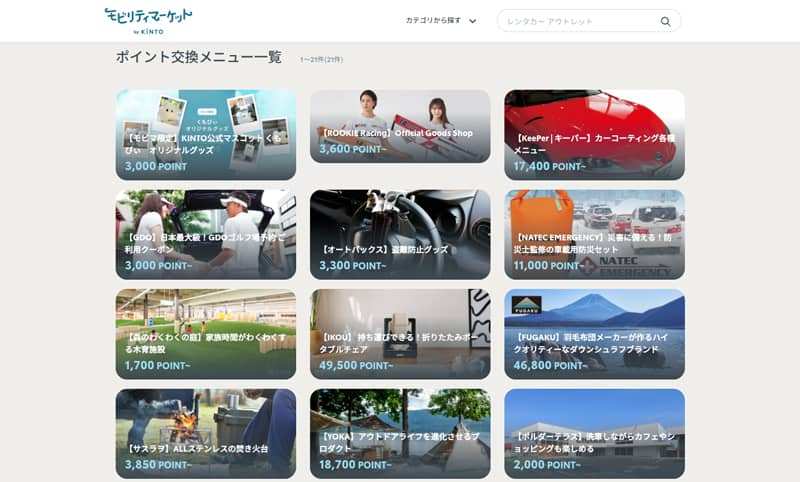This screenshot has height=482, width=800.
Task: Click the 11,000 POINT~ price text
Action: pyautogui.click(x=548, y=266)
